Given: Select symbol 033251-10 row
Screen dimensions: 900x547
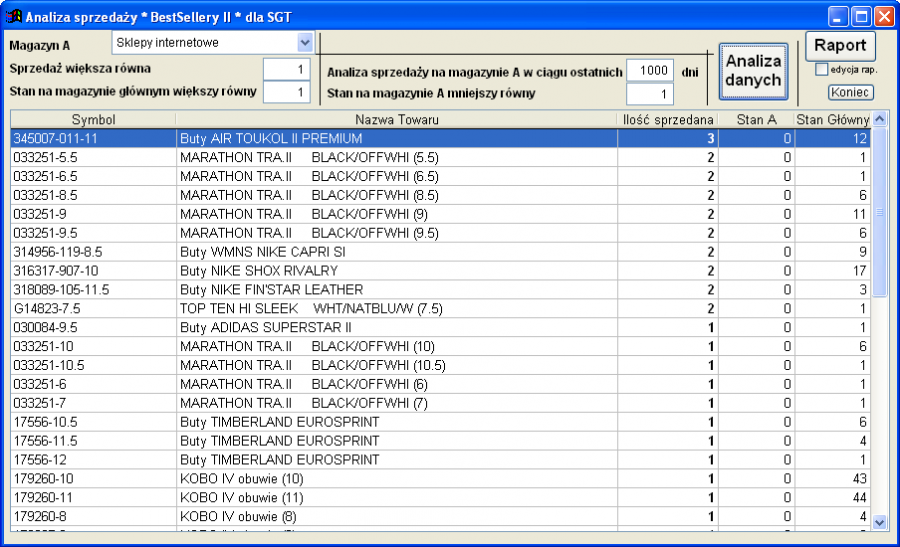Looking at the screenshot, I should point(440,347).
